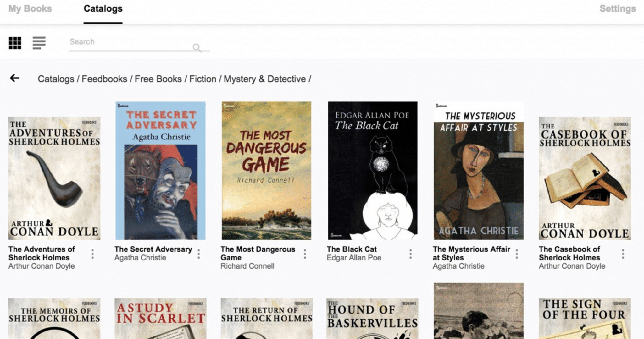The width and height of the screenshot is (644, 339).
Task: Switch to list view
Action: click(x=39, y=43)
